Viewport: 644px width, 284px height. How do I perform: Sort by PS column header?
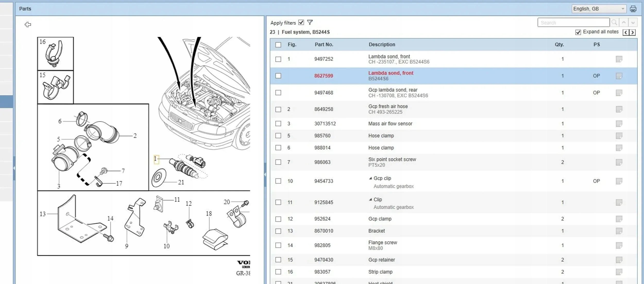597,44
